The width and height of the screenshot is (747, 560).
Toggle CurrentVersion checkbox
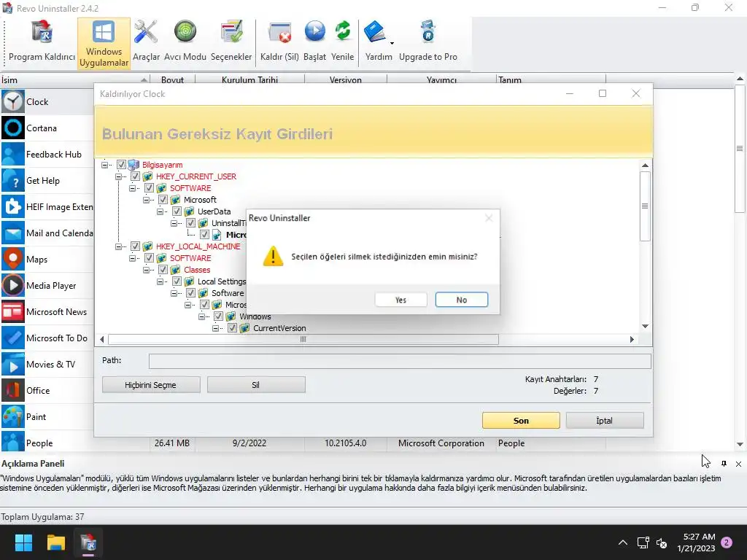(232, 328)
